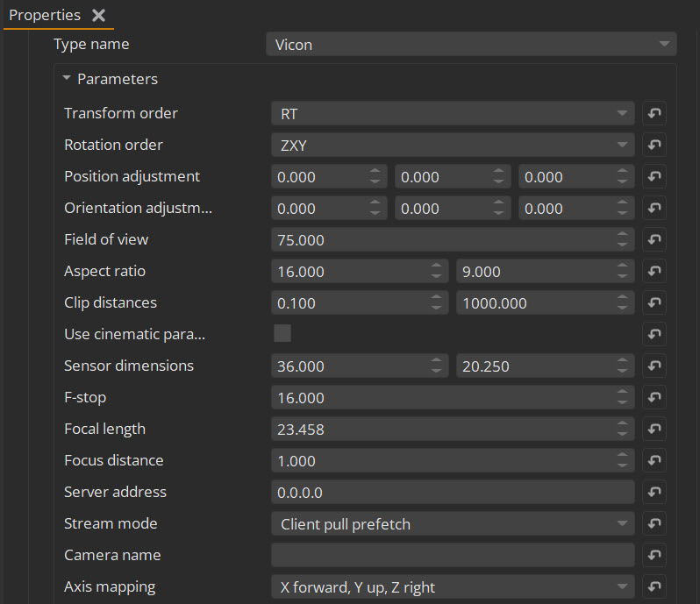Reset the Field of view value

[x=654, y=239]
